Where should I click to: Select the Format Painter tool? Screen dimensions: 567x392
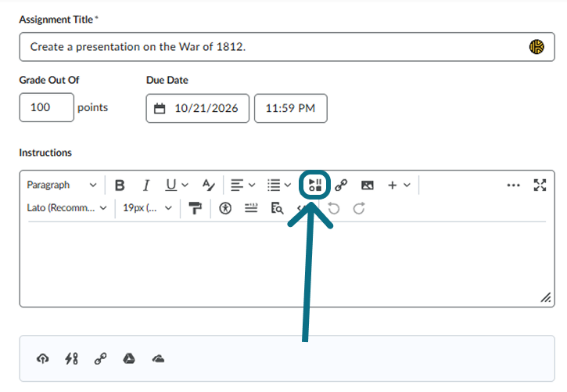coord(196,208)
